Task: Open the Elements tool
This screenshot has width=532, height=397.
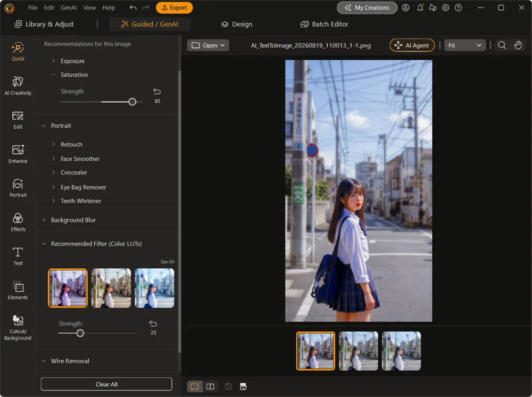Action: click(x=18, y=291)
